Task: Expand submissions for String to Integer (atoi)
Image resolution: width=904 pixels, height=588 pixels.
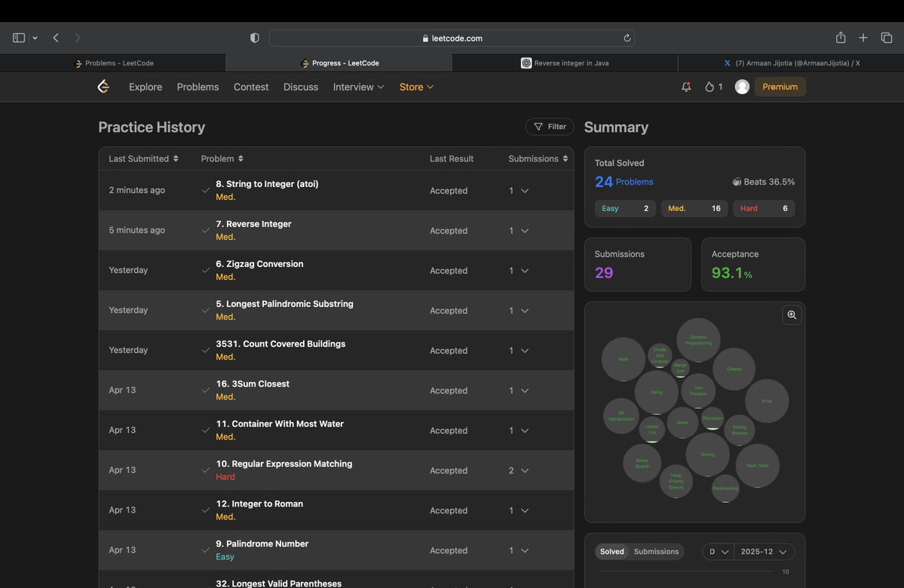Action: pyautogui.click(x=525, y=191)
